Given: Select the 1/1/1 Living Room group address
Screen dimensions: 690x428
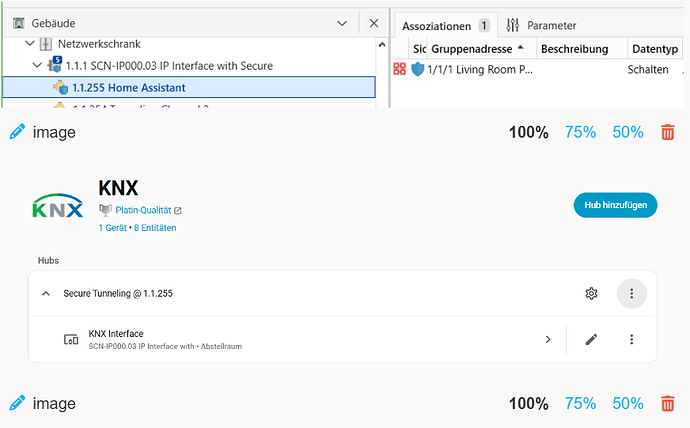Looking at the screenshot, I should tap(480, 70).
